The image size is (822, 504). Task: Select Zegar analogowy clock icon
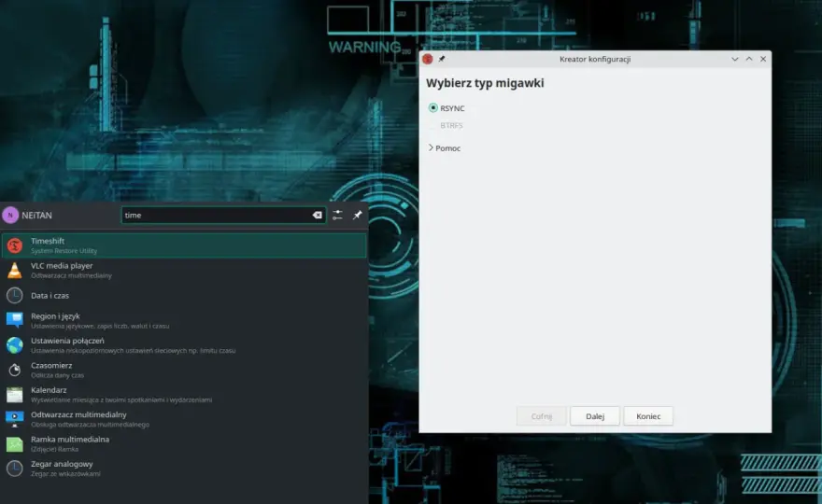15,469
